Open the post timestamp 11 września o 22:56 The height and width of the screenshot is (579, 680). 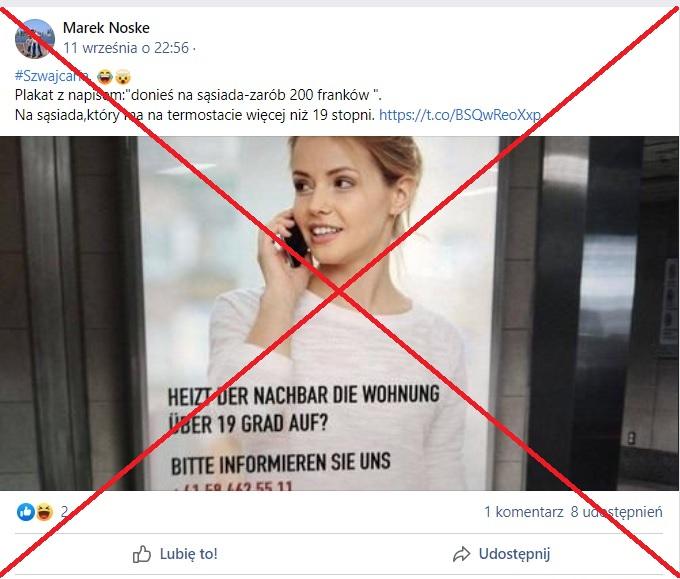pos(126,48)
